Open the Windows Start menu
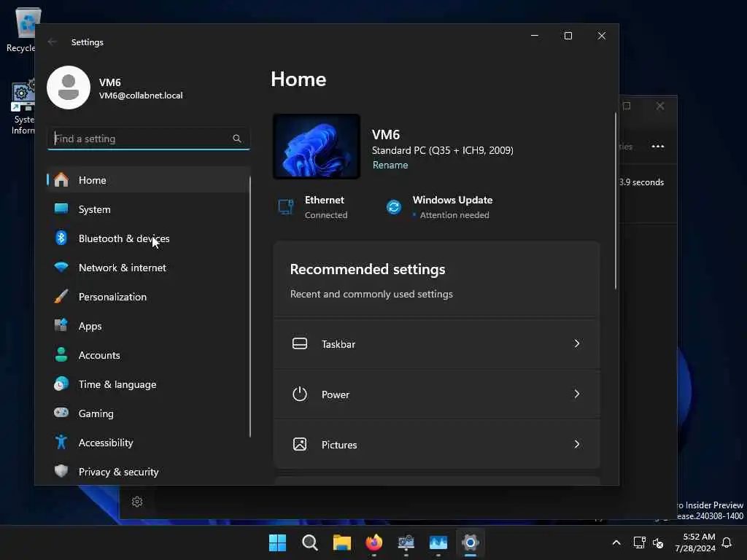This screenshot has height=560, width=747. coord(278,542)
